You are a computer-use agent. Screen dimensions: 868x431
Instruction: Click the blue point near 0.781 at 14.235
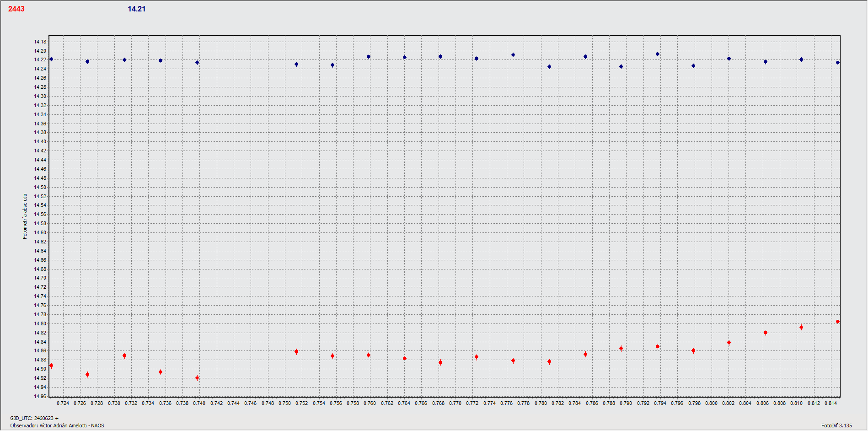pos(549,67)
